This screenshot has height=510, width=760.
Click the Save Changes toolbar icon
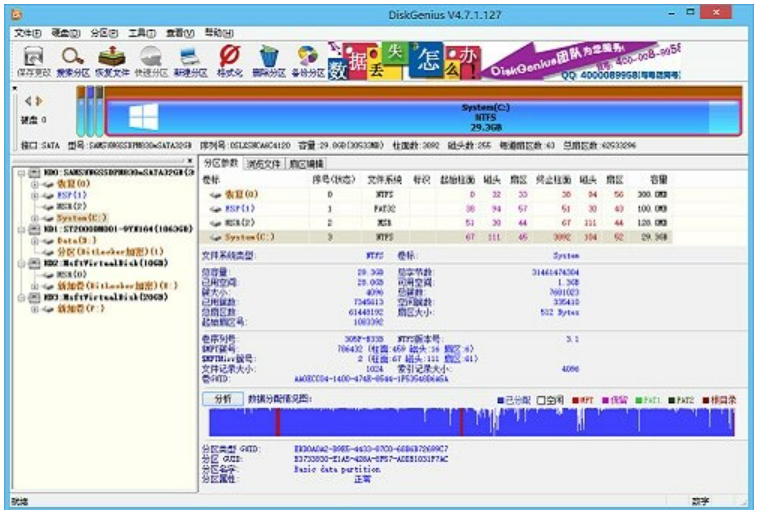(33, 59)
